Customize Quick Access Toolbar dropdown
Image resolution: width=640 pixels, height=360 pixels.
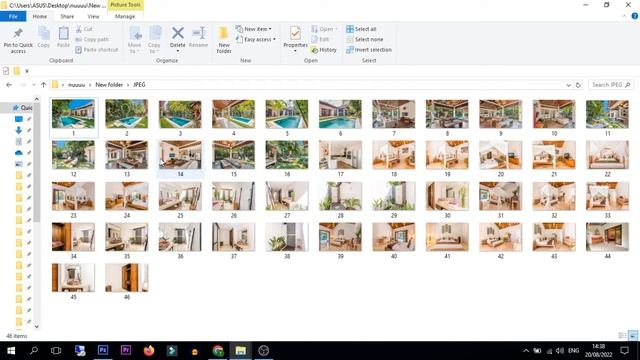pyautogui.click(x=27, y=71)
